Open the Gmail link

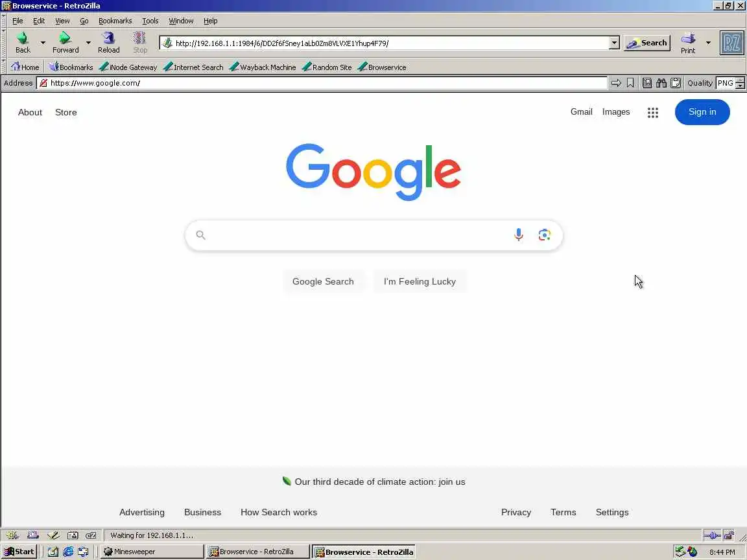pos(581,112)
